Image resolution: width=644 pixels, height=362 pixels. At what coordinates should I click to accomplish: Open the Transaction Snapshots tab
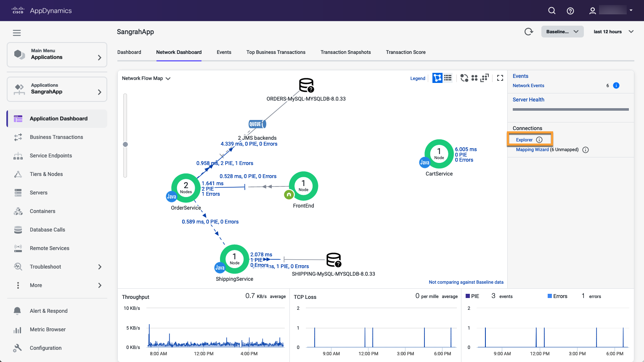(346, 52)
